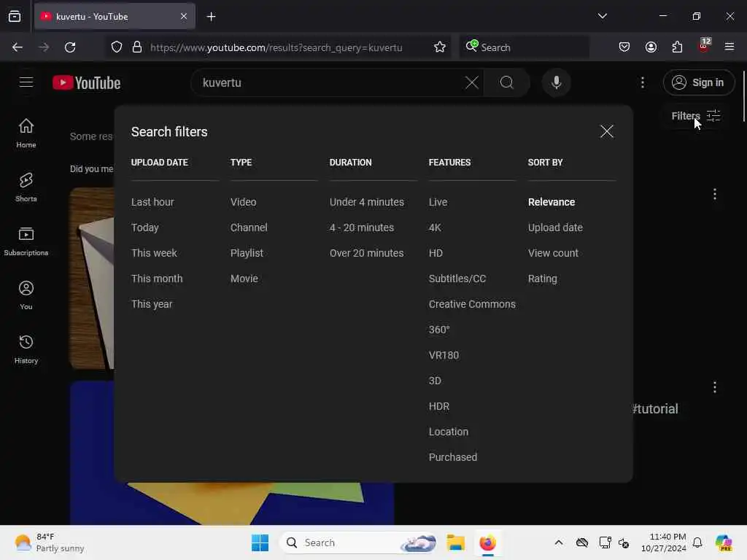Filter uploads by This year
The width and height of the screenshot is (747, 560).
coord(152,304)
